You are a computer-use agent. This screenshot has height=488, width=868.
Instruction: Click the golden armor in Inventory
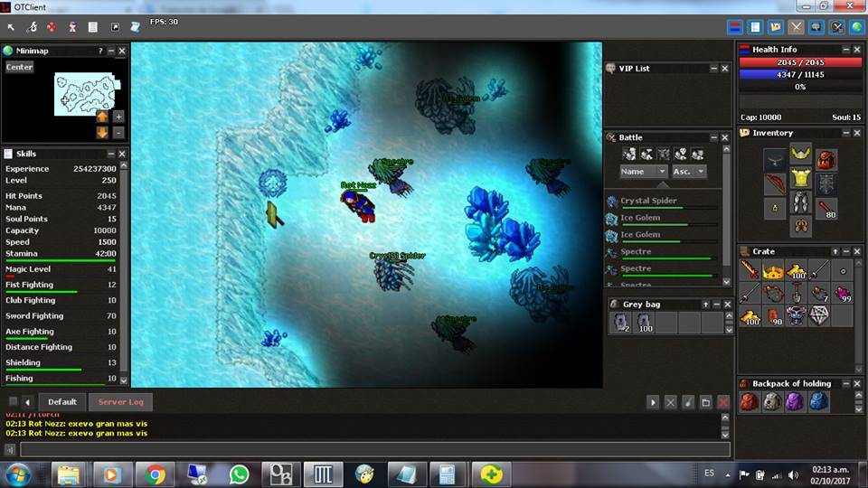pos(800,178)
